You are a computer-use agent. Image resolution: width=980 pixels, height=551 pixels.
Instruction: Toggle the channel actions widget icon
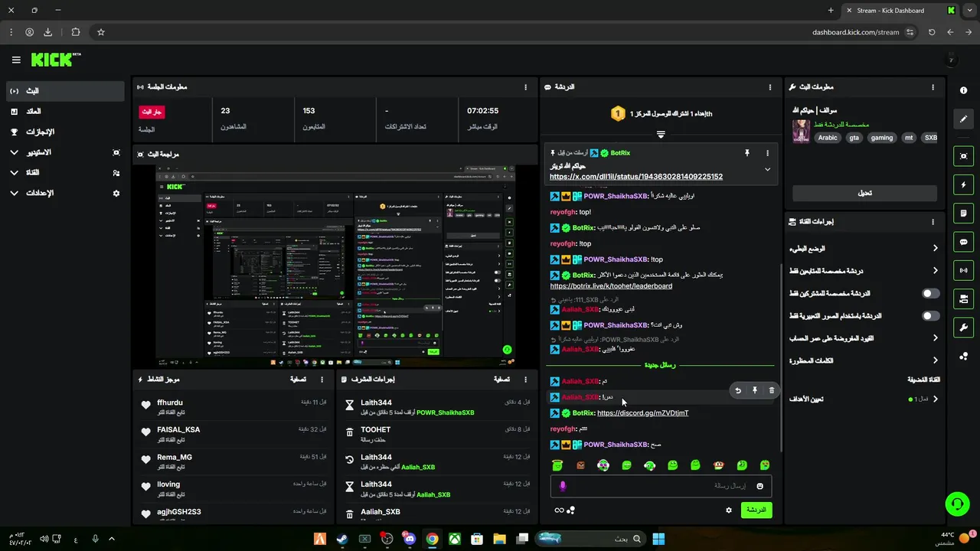point(963,298)
